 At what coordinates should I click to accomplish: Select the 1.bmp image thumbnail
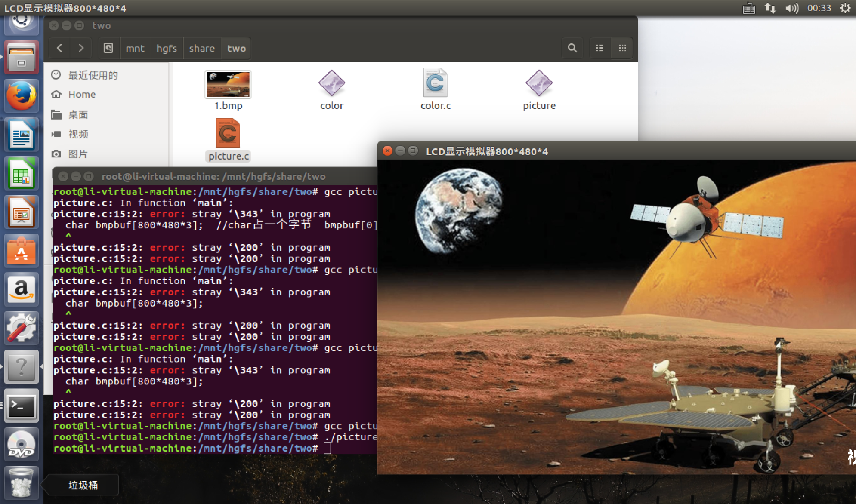click(x=228, y=85)
